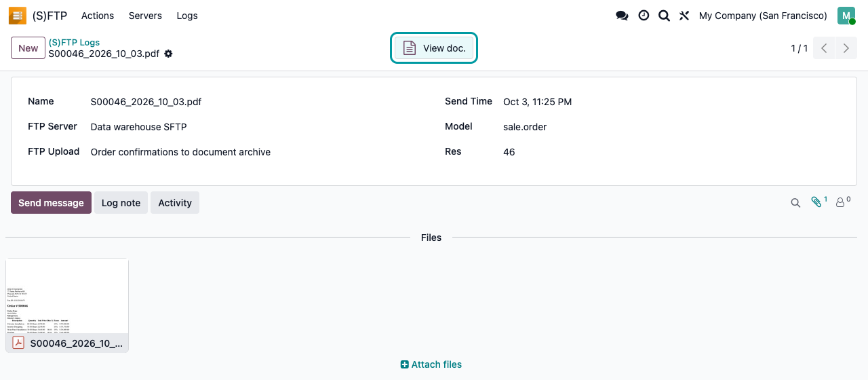Go to the next record arrow
Screen dimensions: 868x380
click(x=846, y=48)
